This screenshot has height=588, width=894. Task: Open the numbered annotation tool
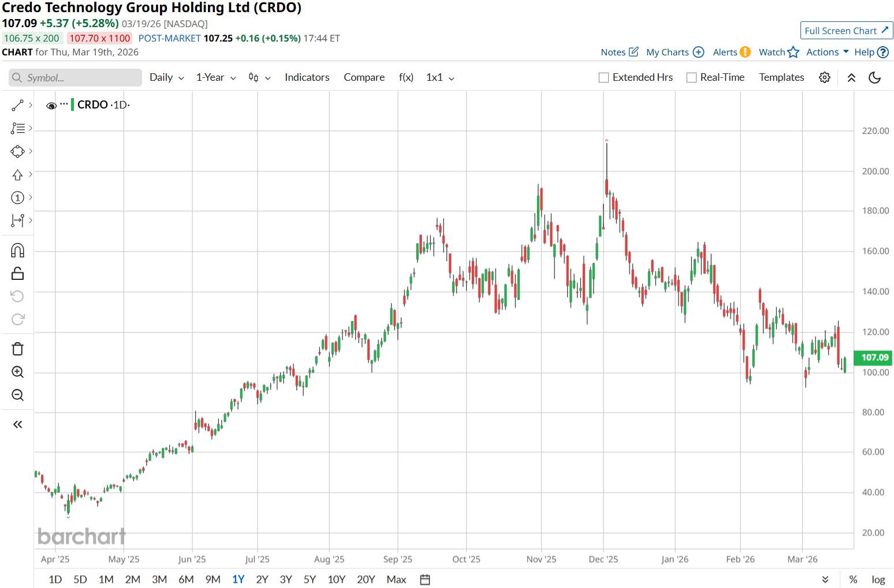tap(17, 197)
